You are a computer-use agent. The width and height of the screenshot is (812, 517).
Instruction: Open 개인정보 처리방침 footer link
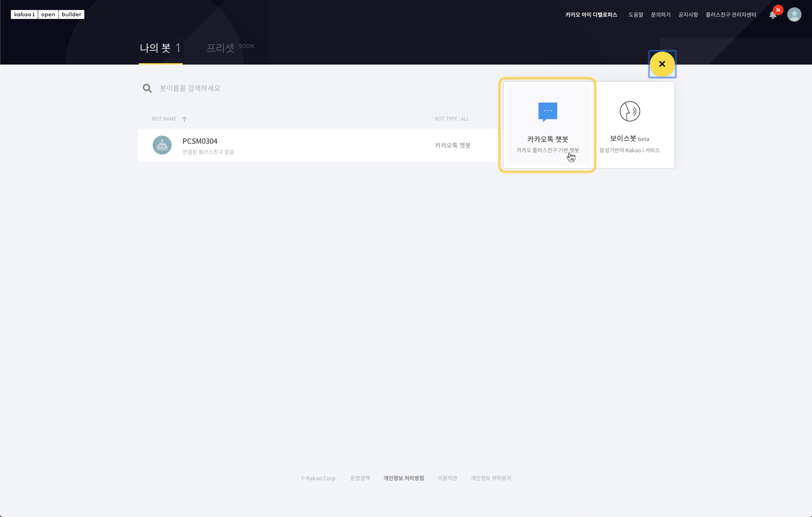coord(404,478)
